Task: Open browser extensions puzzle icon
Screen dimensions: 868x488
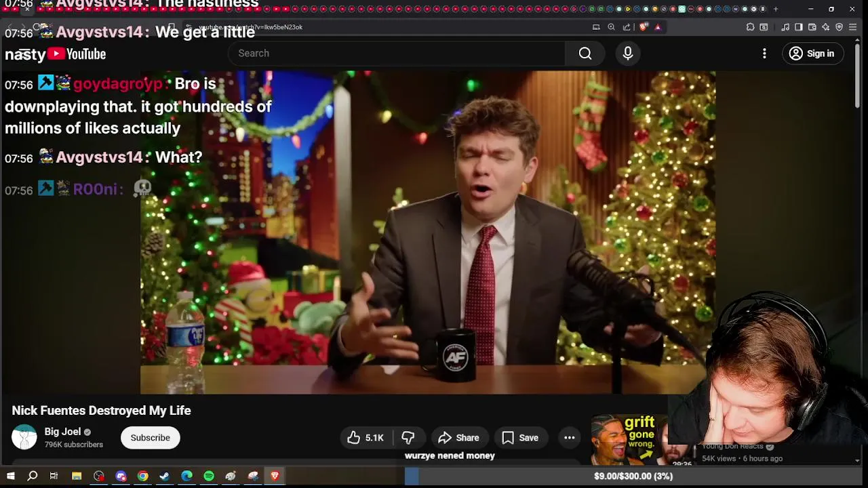Action: click(x=750, y=27)
